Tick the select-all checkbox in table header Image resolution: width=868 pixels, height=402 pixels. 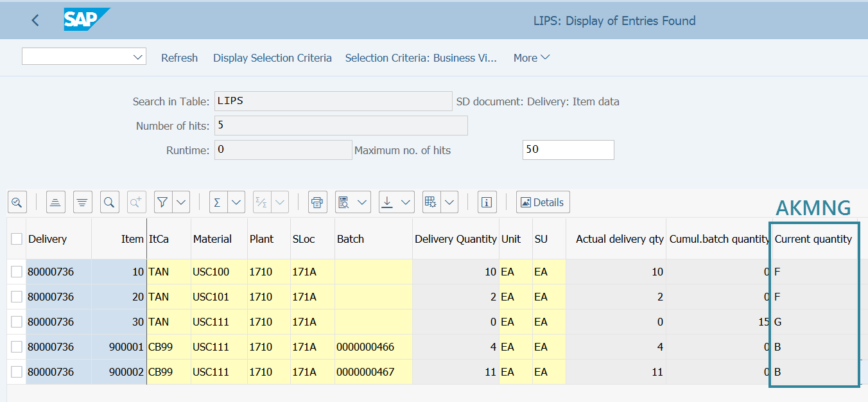17,239
